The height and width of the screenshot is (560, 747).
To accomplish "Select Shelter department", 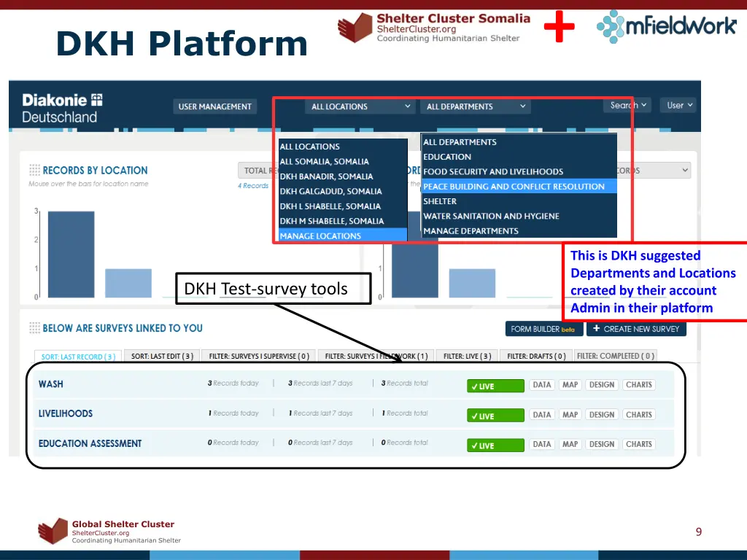I will tap(519, 201).
